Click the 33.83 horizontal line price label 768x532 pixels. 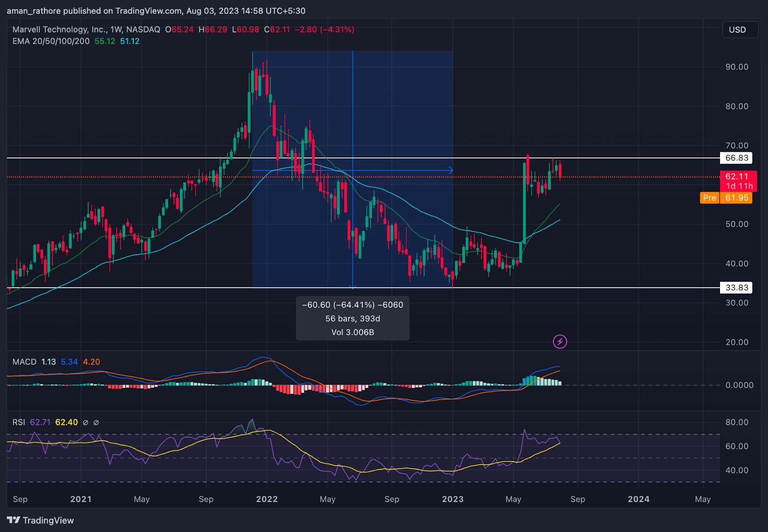coord(736,288)
